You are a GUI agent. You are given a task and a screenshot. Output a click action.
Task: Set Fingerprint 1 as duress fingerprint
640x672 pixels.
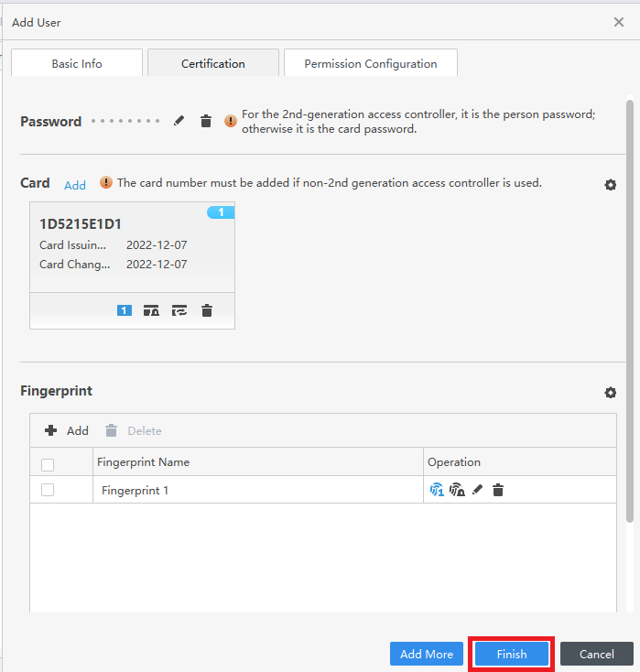[x=457, y=490]
